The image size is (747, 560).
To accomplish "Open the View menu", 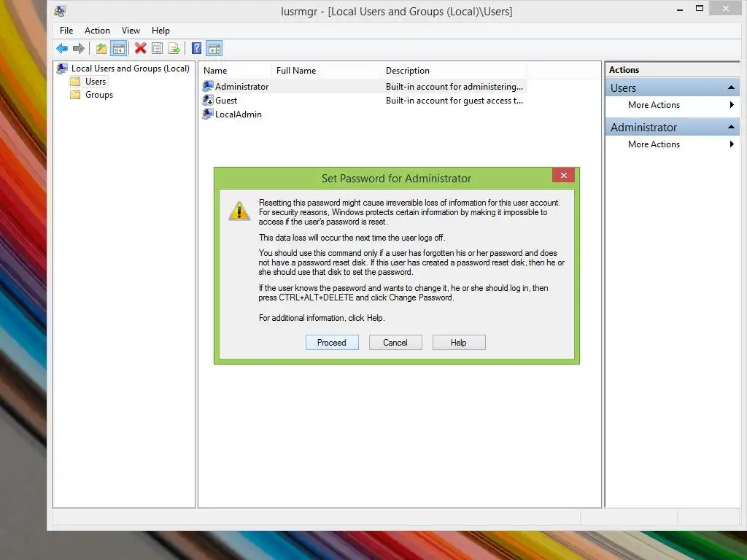I will (131, 31).
